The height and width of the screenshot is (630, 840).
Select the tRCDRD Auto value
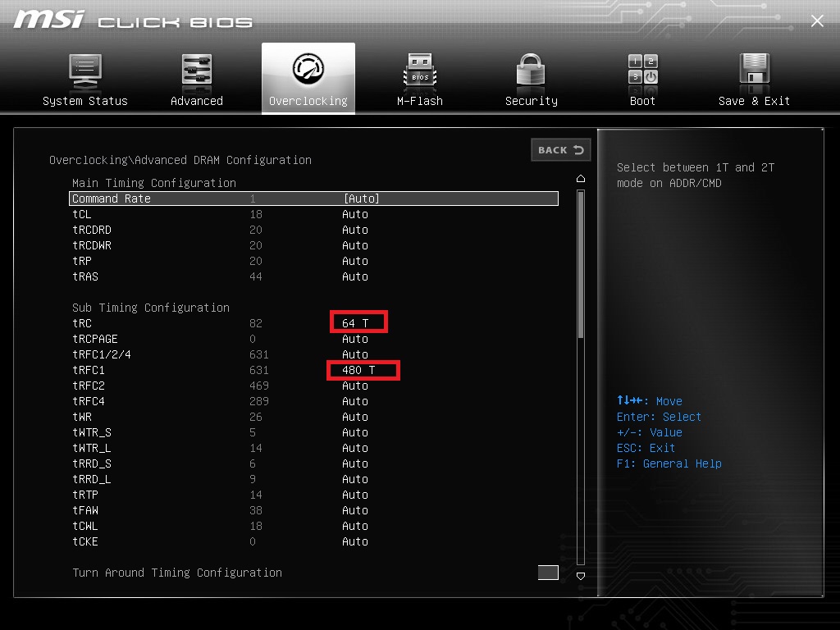click(x=355, y=230)
